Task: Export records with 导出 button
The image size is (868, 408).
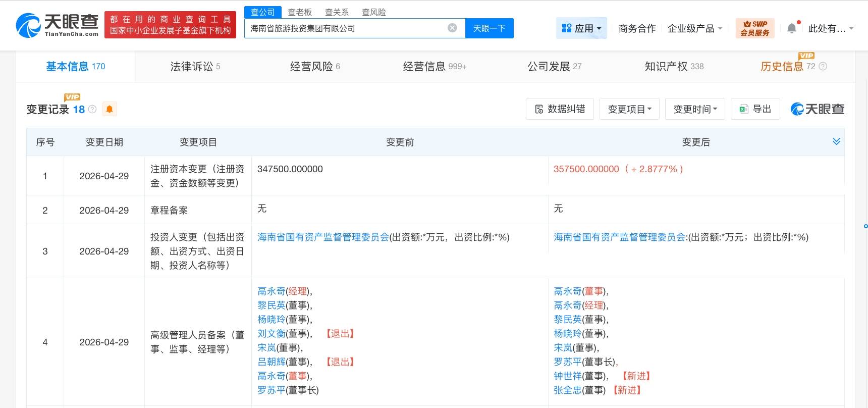Action: pos(755,109)
